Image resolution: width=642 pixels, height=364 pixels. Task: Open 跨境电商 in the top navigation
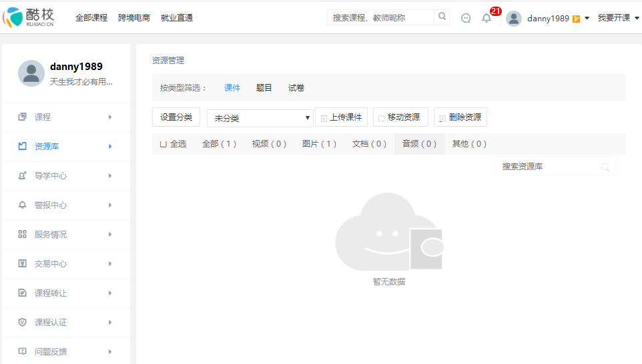134,18
